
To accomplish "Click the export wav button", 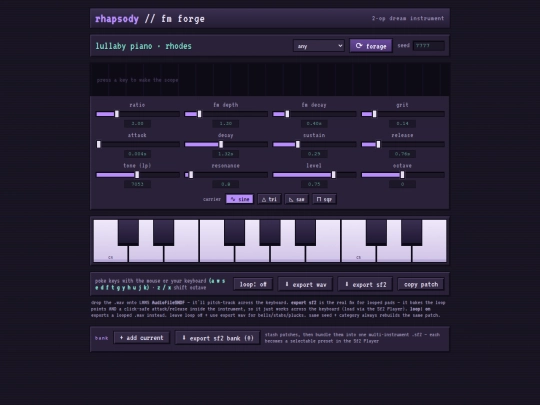I will tap(305, 284).
